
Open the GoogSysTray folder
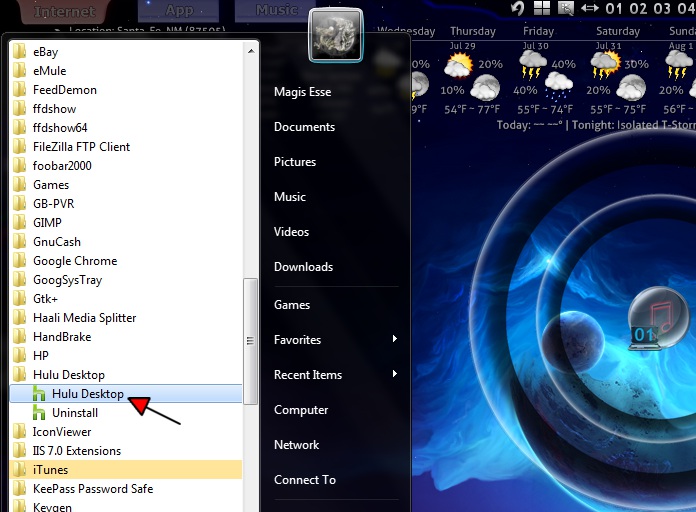coord(126,280)
